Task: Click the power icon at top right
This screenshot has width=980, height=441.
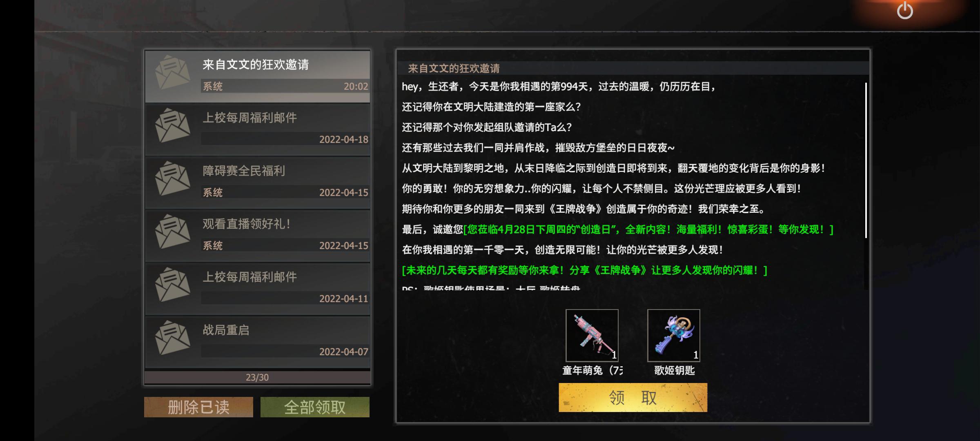Action: (x=904, y=10)
